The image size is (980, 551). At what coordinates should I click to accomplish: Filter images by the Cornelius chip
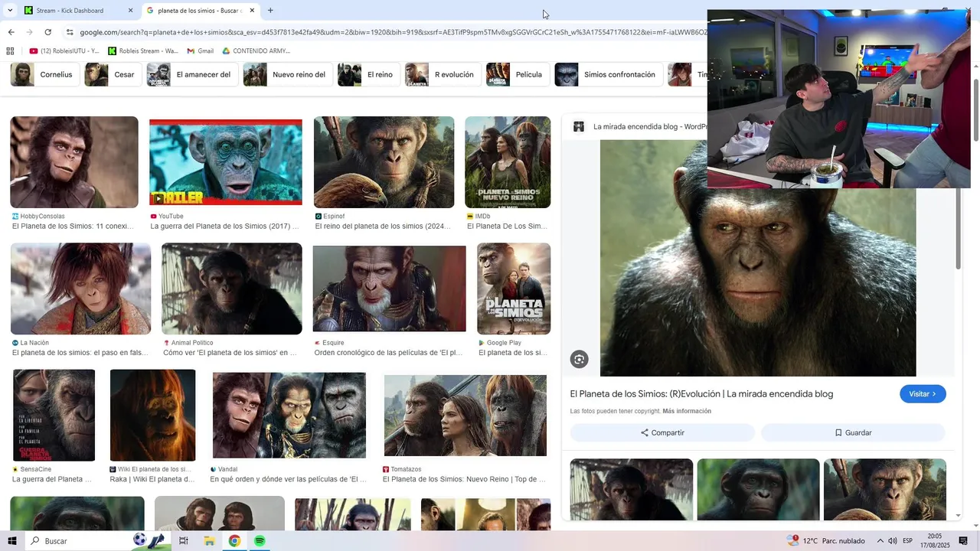44,75
